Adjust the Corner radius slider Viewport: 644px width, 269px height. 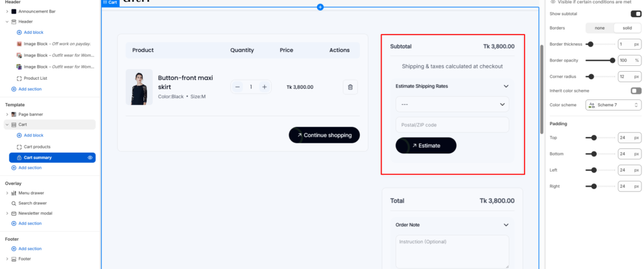(x=591, y=77)
